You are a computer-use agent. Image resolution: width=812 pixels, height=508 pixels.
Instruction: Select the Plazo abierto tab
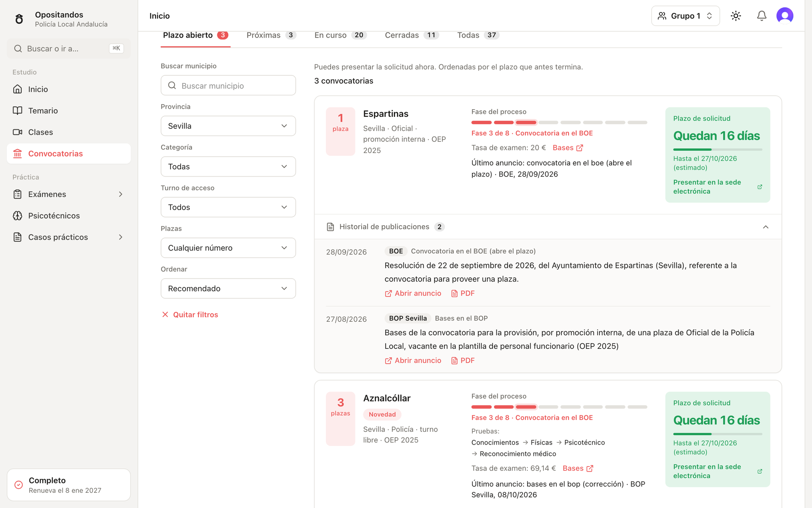(x=195, y=35)
